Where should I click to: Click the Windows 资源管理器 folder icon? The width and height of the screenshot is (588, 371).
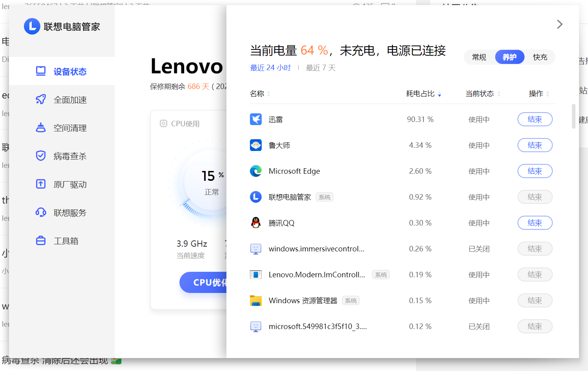point(256,300)
